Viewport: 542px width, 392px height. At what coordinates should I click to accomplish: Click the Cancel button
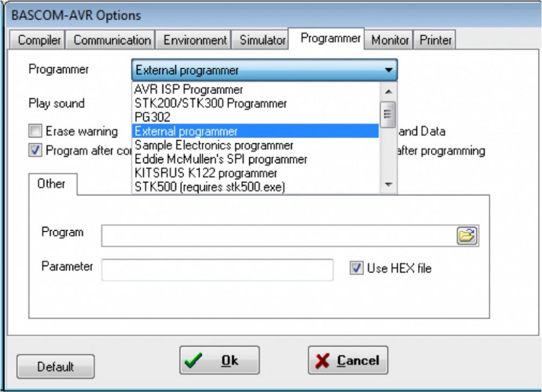tap(348, 361)
